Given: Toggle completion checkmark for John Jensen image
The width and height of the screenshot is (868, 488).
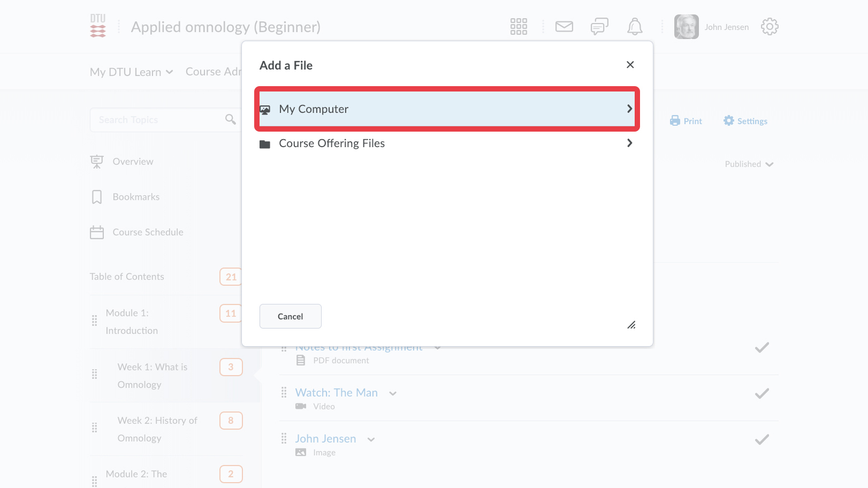Looking at the screenshot, I should 762,439.
